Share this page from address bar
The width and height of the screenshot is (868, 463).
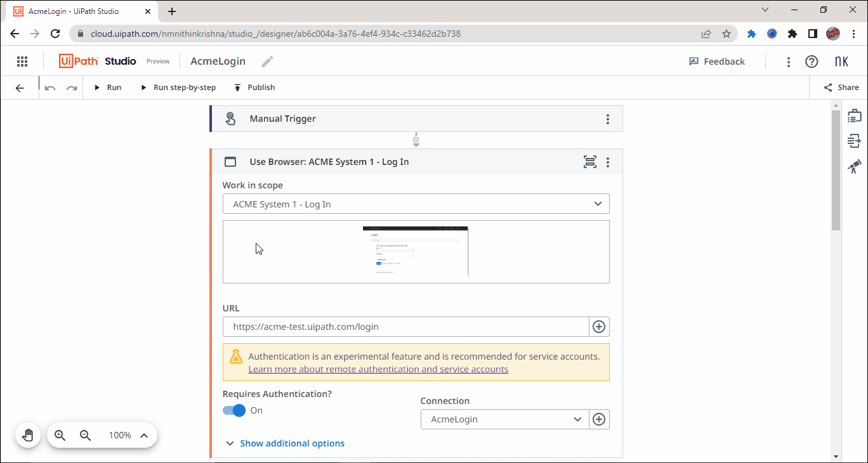(x=706, y=34)
